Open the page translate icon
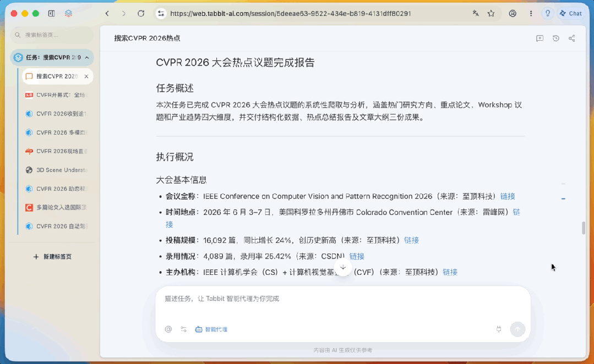594x364 pixels. coord(476,14)
